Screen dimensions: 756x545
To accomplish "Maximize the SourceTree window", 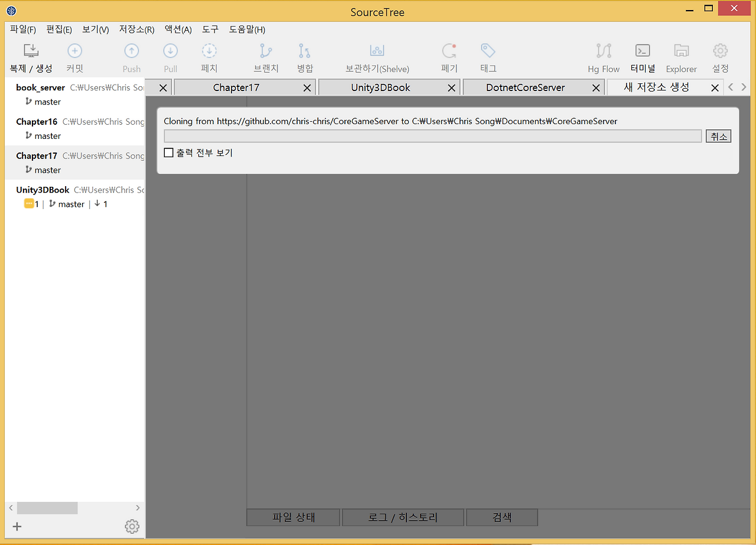I will [709, 8].
